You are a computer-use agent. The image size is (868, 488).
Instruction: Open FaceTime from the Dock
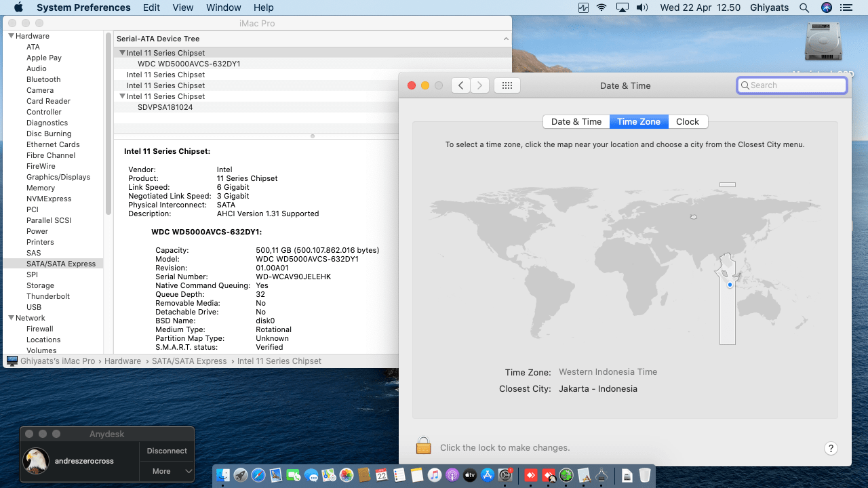tap(294, 476)
